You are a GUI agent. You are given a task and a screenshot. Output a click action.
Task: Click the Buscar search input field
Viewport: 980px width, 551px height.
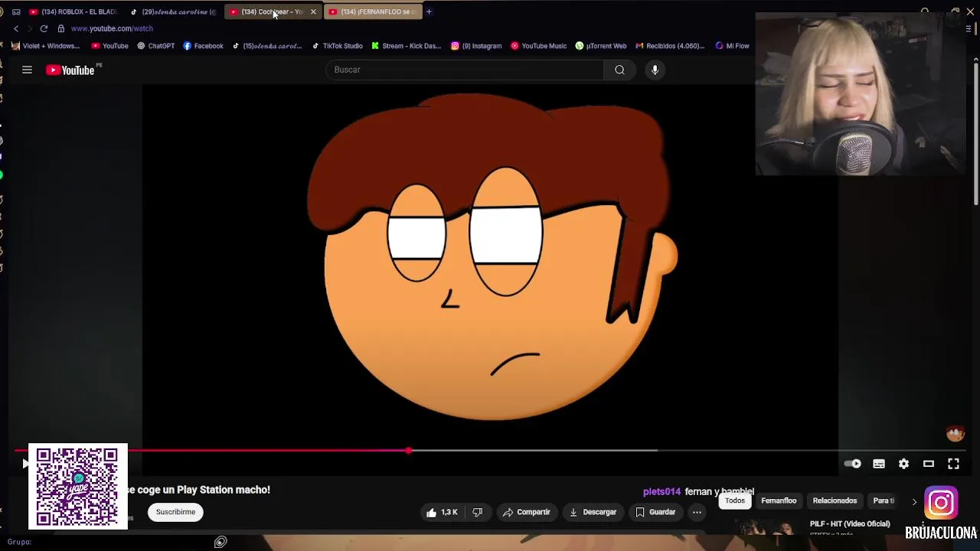coord(465,70)
